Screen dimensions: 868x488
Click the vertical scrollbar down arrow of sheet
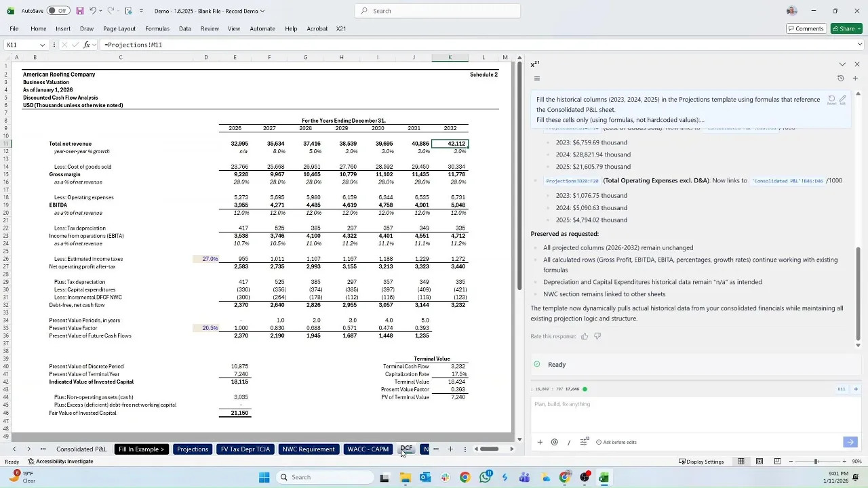coord(519,439)
